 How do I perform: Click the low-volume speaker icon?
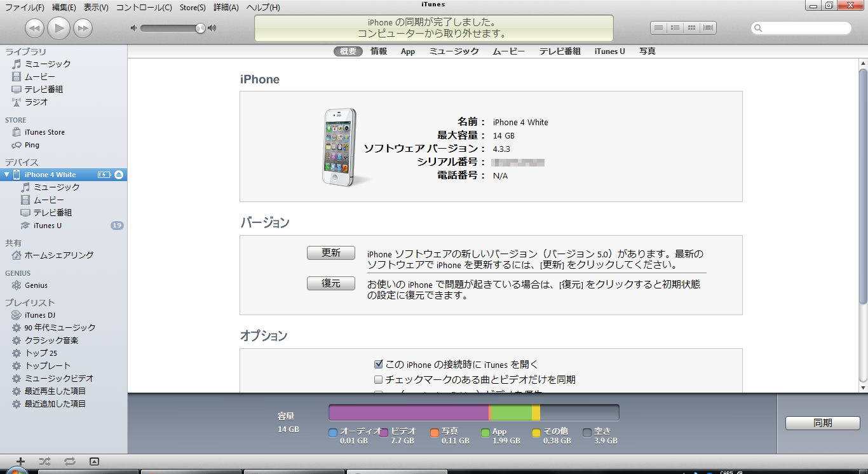coord(133,28)
